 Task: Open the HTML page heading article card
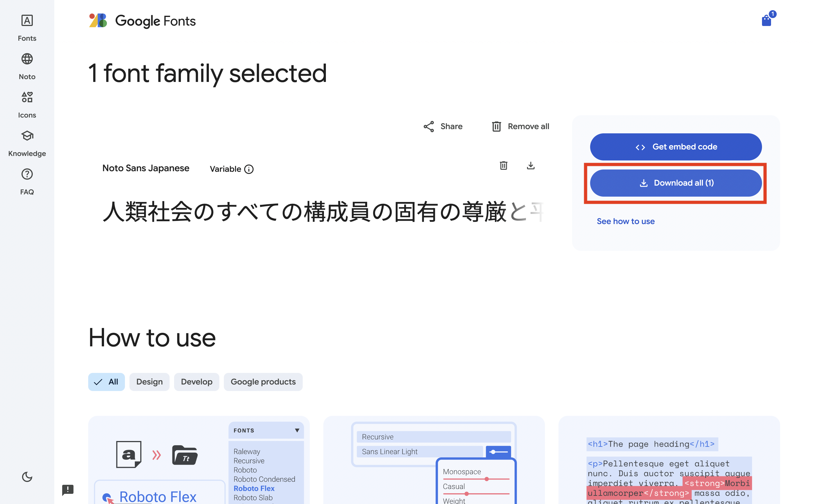point(669,460)
